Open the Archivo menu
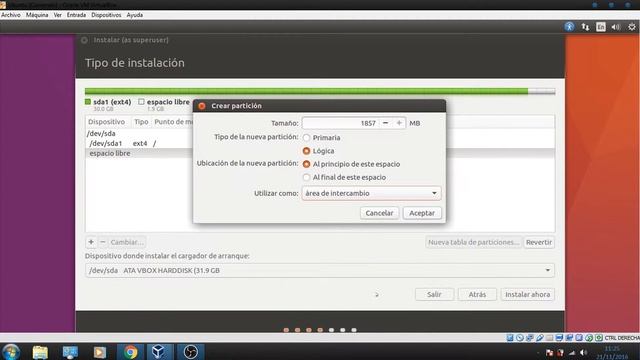The width and height of the screenshot is (640, 360). pos(11,15)
